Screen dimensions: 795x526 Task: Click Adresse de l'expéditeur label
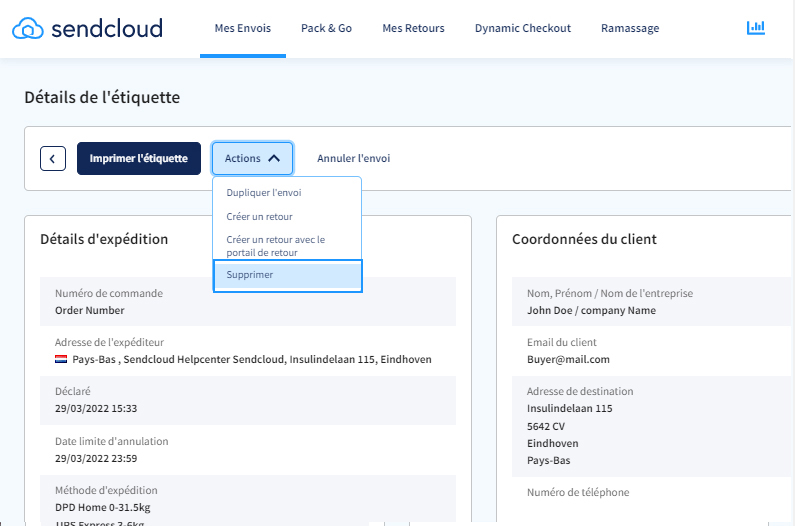(110, 342)
